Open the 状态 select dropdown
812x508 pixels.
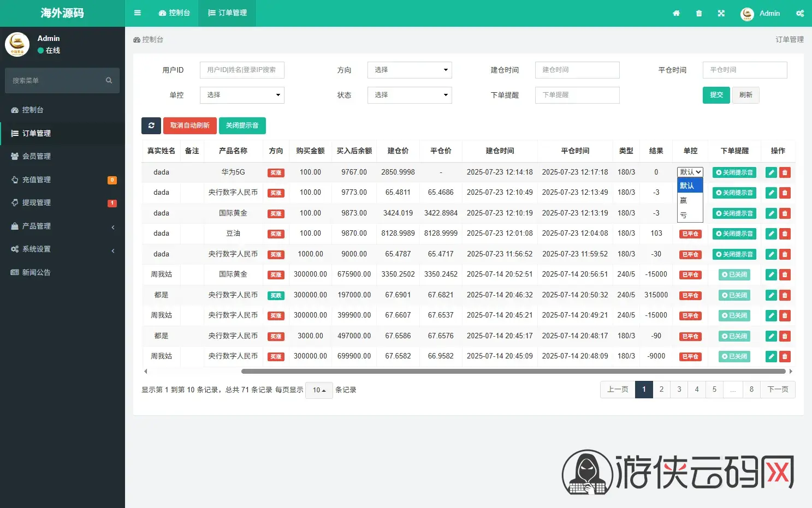coord(410,95)
